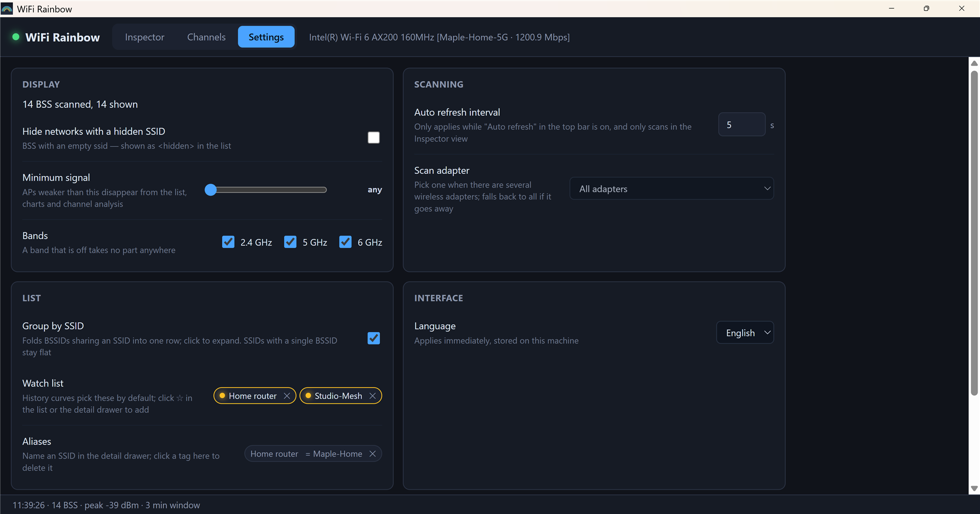Toggle Hide networks with a hidden SSID
Image resolution: width=980 pixels, height=514 pixels.
click(x=374, y=138)
